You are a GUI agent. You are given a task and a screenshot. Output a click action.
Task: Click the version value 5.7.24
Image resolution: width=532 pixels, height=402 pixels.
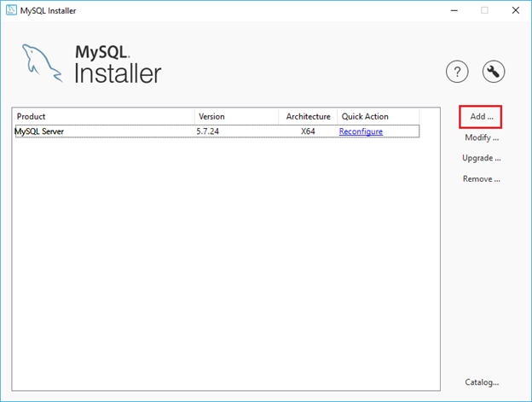(208, 131)
